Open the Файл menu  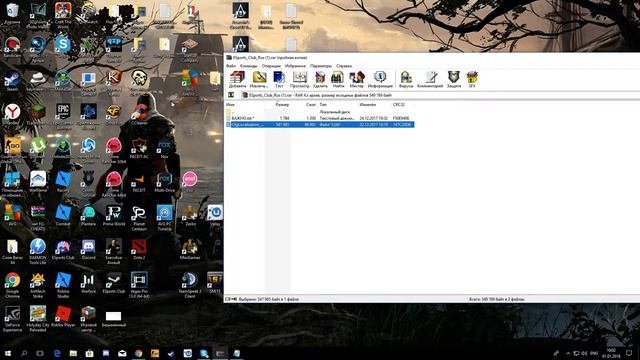231,66
